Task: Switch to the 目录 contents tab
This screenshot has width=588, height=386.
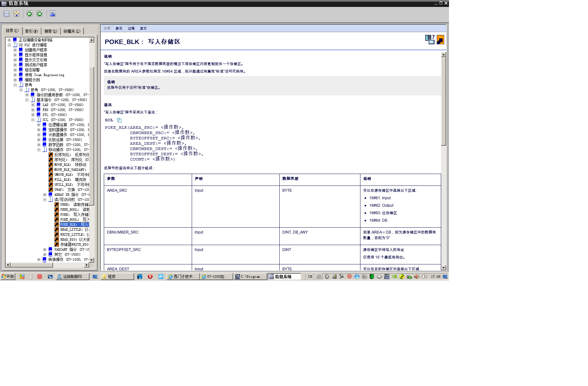Action: [x=12, y=31]
